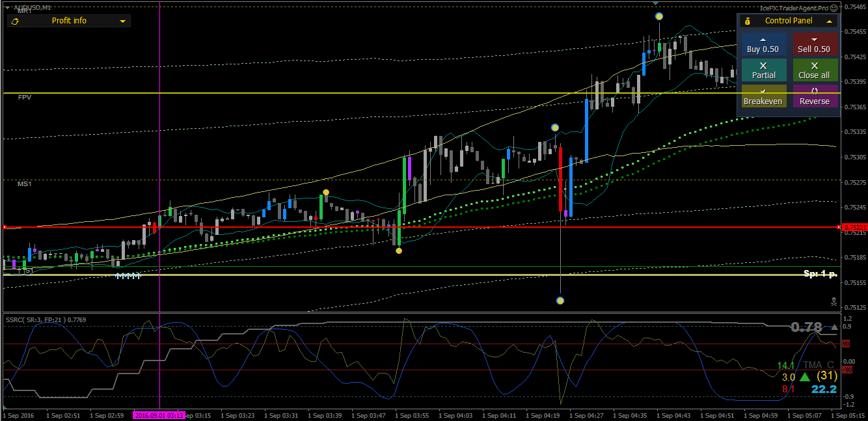Click the money bag icon in Control Panel
Screen dimensions: 868x421
(x=748, y=21)
